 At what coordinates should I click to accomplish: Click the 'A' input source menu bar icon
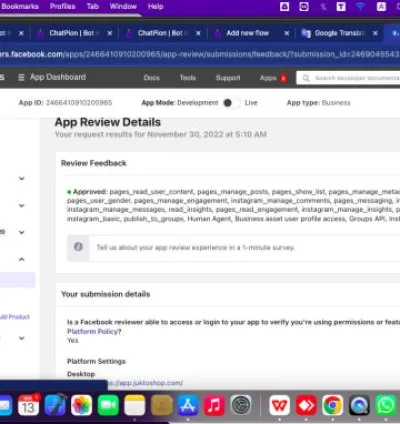click(381, 7)
